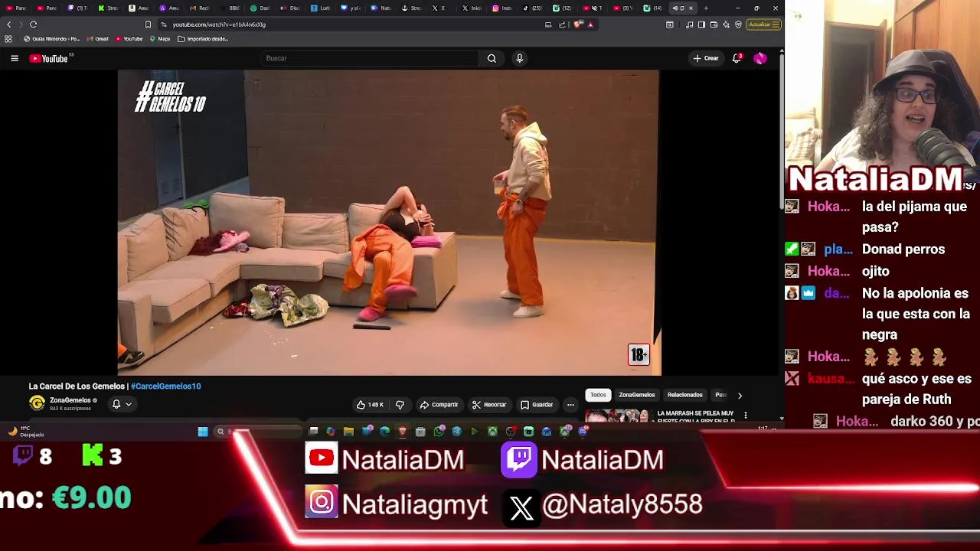Viewport: 980px width, 551px height.
Task: Open YouTube notifications bell in header
Action: 737,58
